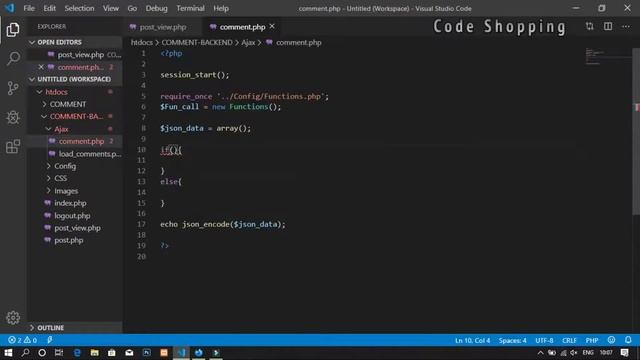Open the Search view in activity bar
This screenshot has width=640, height=360.
(13, 58)
